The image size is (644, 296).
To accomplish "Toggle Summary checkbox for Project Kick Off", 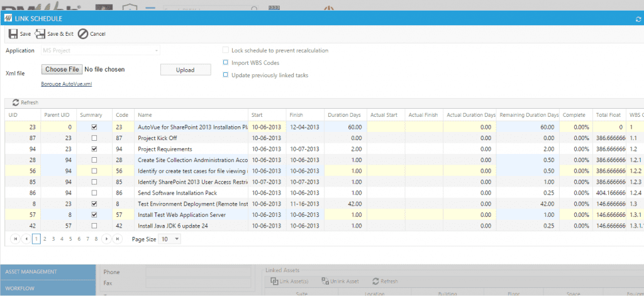I will pos(94,138).
